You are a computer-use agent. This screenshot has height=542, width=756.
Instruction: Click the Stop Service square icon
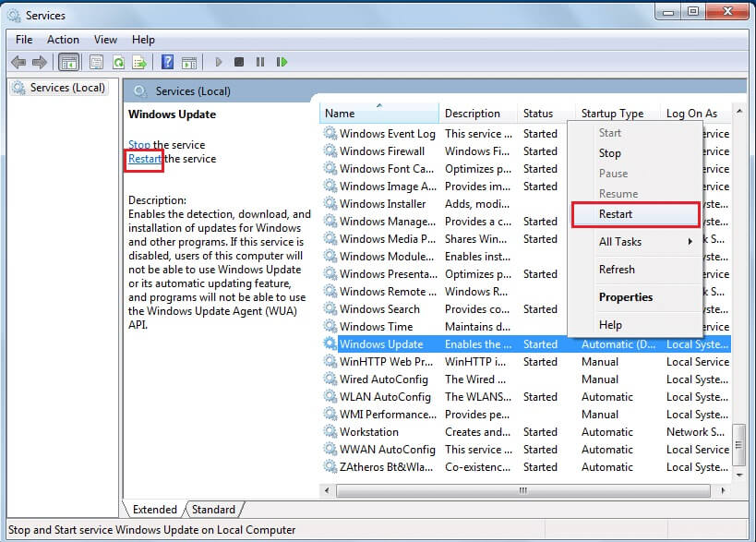point(239,62)
